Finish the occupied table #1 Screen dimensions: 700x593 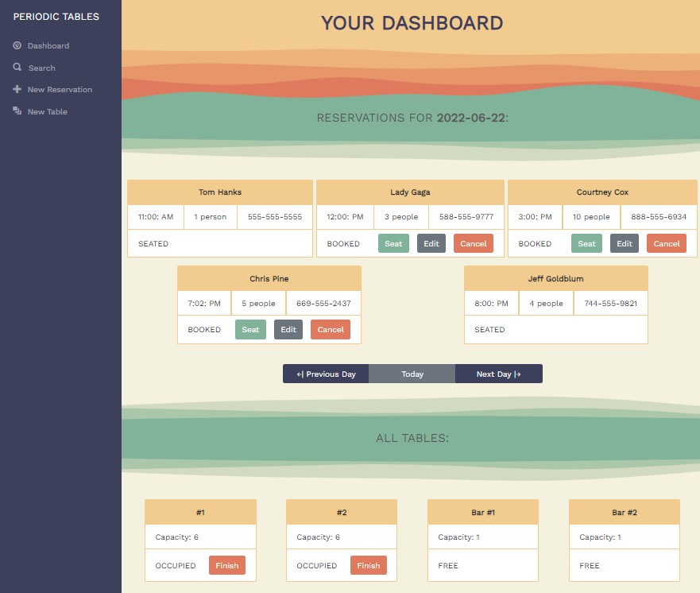[227, 565]
